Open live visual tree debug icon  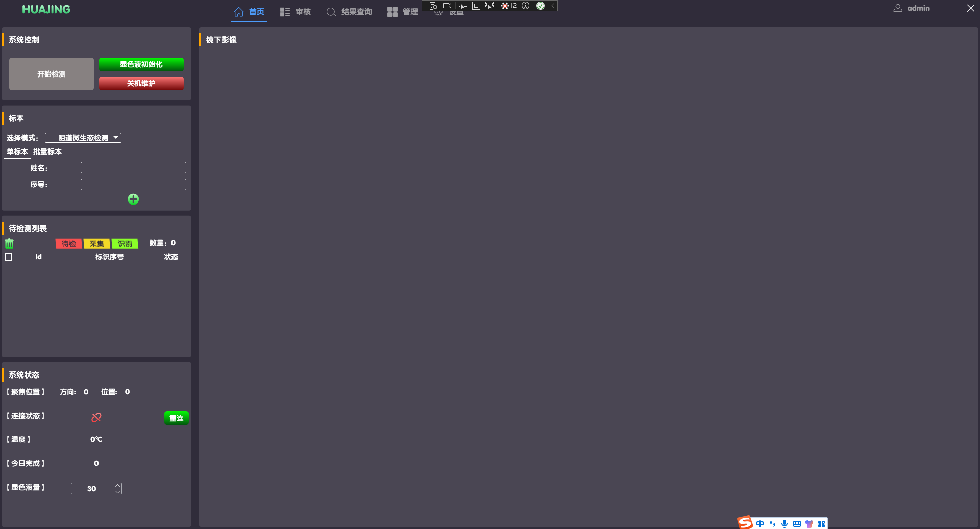tap(433, 6)
